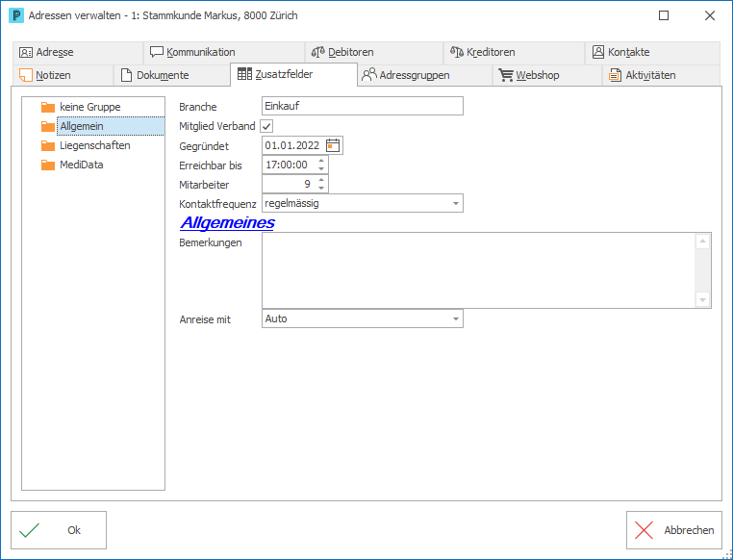The image size is (733, 560).
Task: Select the MediData group
Action: 82,165
